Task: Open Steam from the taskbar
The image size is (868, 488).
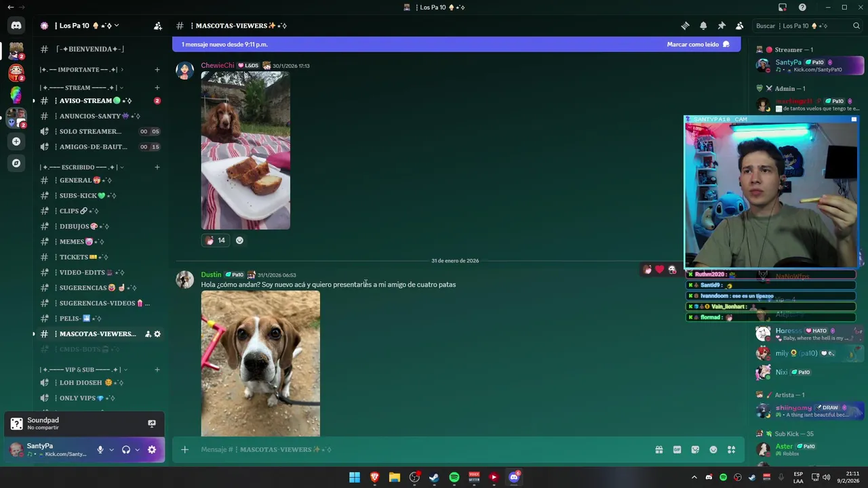Action: [434, 477]
